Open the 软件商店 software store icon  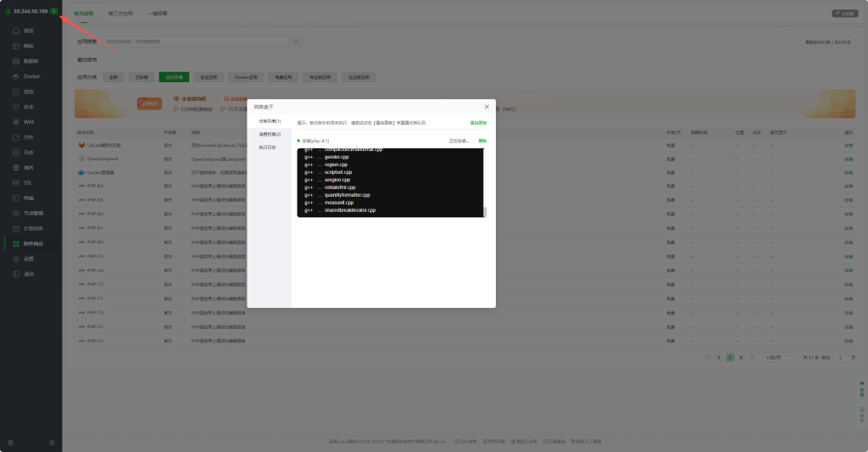click(16, 243)
